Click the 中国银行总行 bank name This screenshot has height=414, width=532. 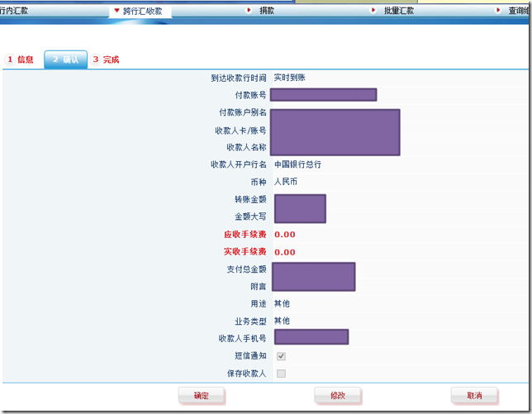tap(297, 164)
